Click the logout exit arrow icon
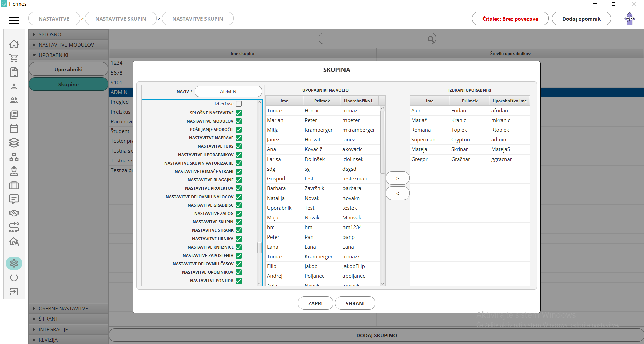The image size is (644, 344). pyautogui.click(x=14, y=292)
